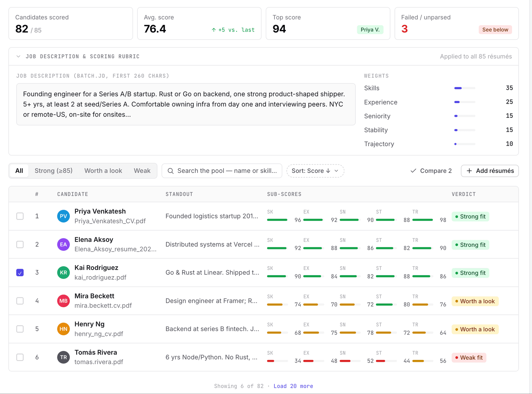
Task: Open the Sort: Score dropdown
Action: click(315, 171)
